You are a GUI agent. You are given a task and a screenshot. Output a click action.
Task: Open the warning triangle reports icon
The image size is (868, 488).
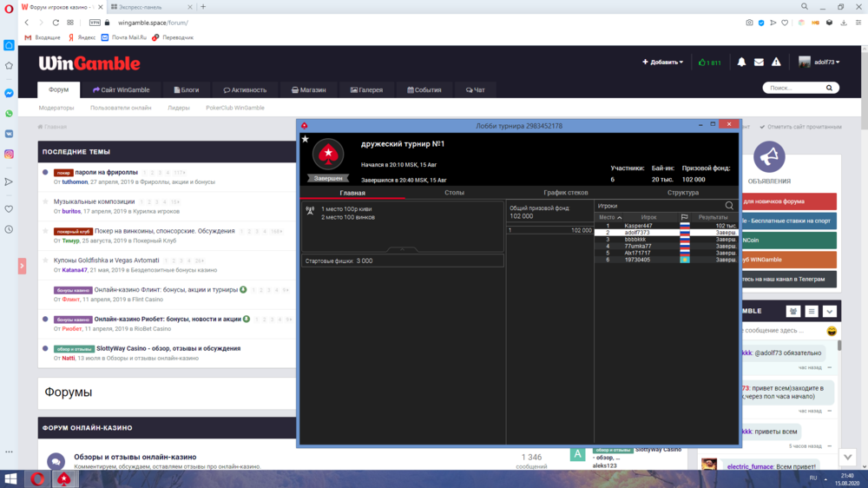[776, 63]
